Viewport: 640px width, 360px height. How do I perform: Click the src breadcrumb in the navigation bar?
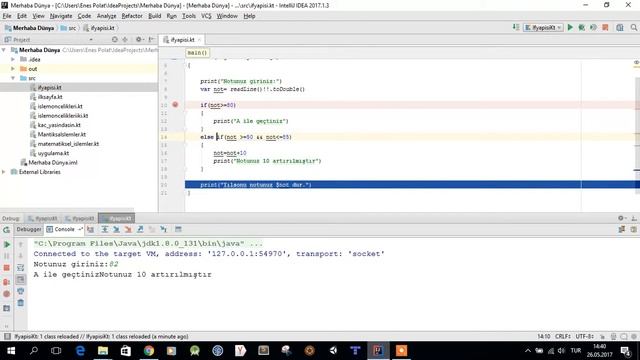pyautogui.click(x=68, y=28)
